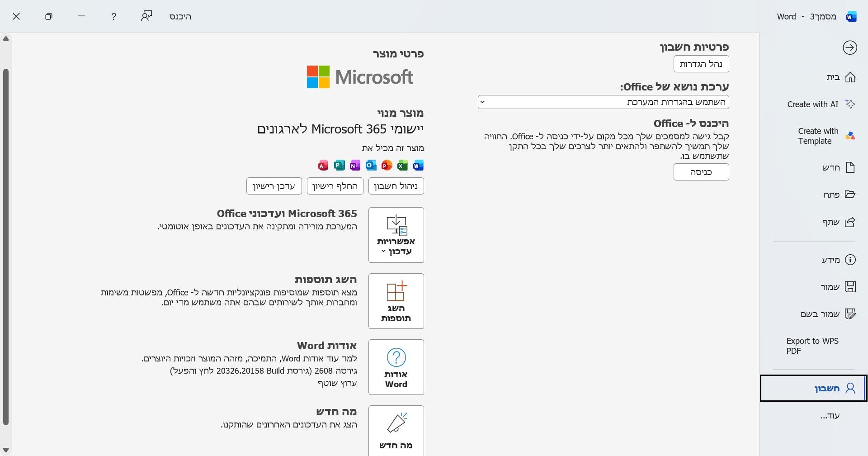Click the Microsoft logo
The height and width of the screenshot is (456, 868).
point(360,77)
